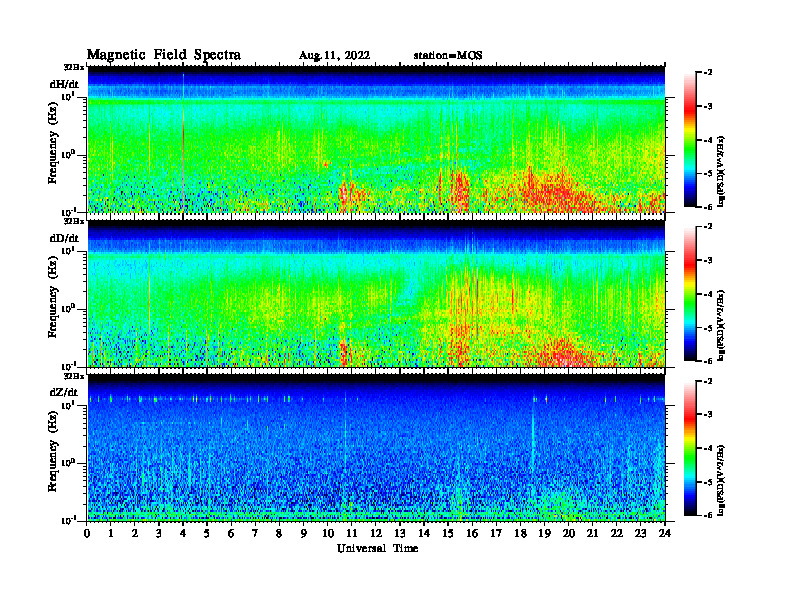Click the dH/dt spectrogram color scale bar
The height and width of the screenshot is (612, 792).
pyautogui.click(x=690, y=139)
